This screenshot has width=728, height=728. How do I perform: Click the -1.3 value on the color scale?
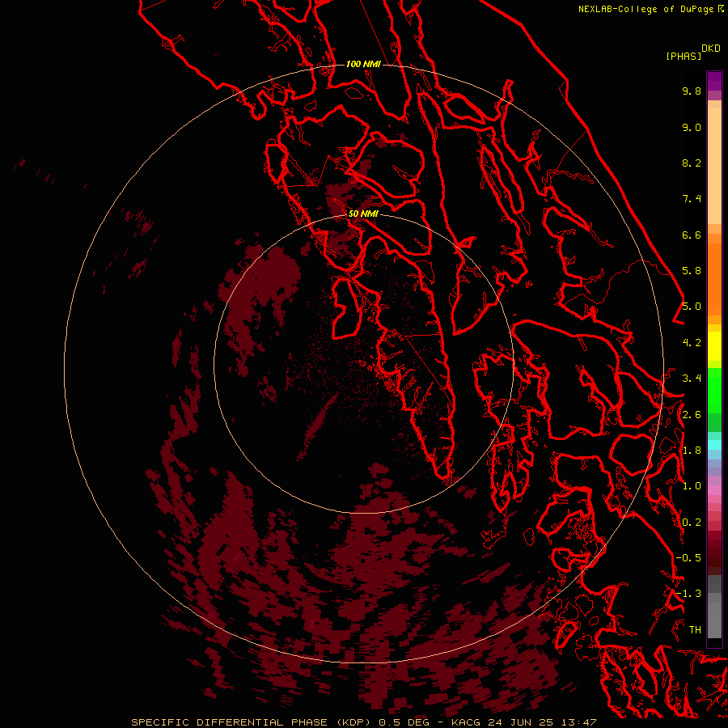(688, 594)
